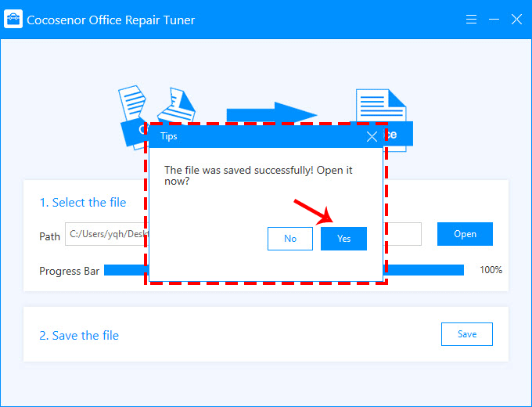The width and height of the screenshot is (532, 407).
Task: Click '2. Save the file' heading
Action: [x=79, y=335]
